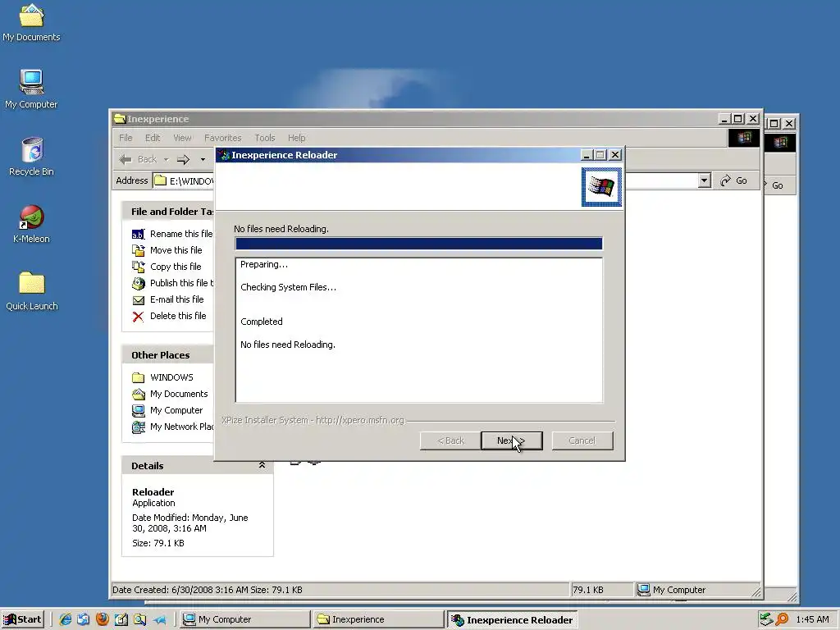The width and height of the screenshot is (840, 630).
Task: Launch Internet Explorer from quick launch
Action: click(x=66, y=619)
